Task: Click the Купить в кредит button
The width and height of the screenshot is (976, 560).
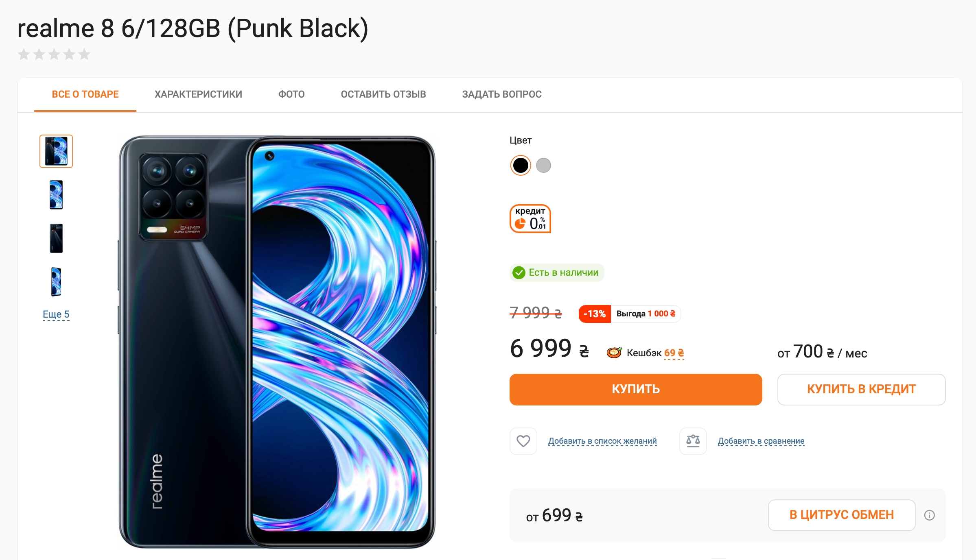Action: 861,389
